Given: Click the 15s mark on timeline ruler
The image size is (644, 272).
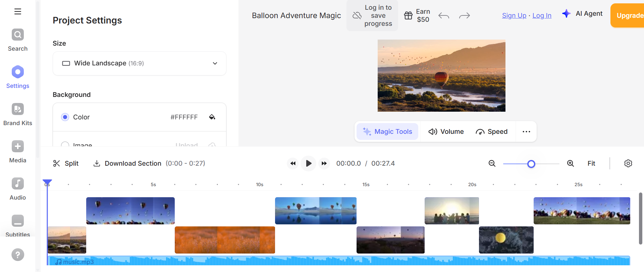Looking at the screenshot, I should pyautogui.click(x=366, y=184).
